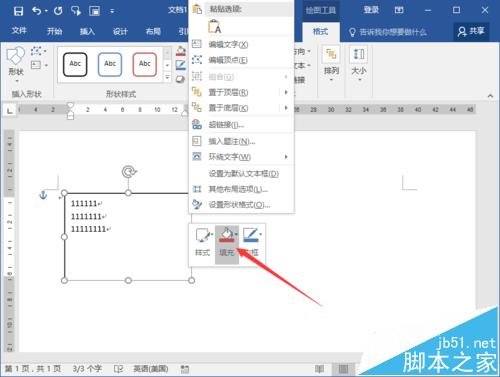The width and height of the screenshot is (500, 377).
Task: Click the page count in the status bar
Action: 33,368
